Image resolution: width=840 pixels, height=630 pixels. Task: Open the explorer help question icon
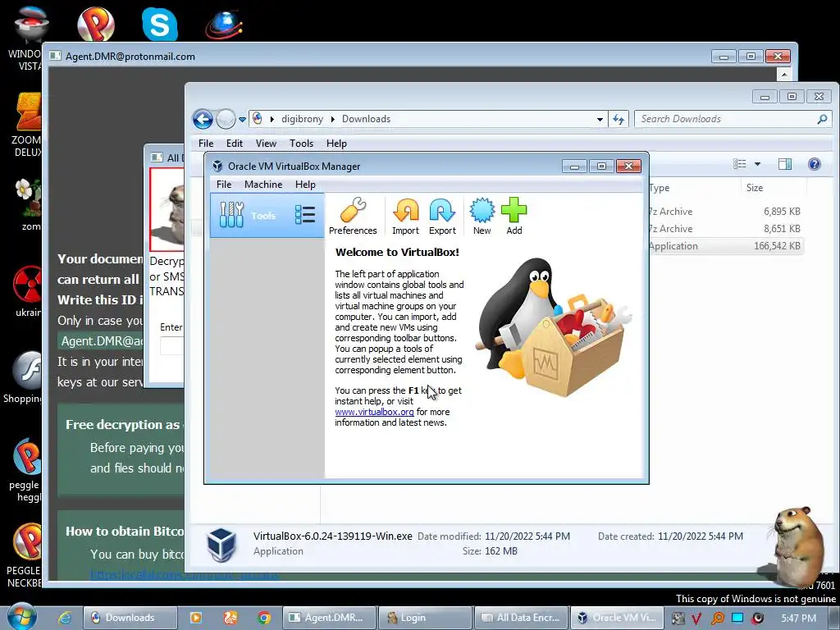coord(815,164)
